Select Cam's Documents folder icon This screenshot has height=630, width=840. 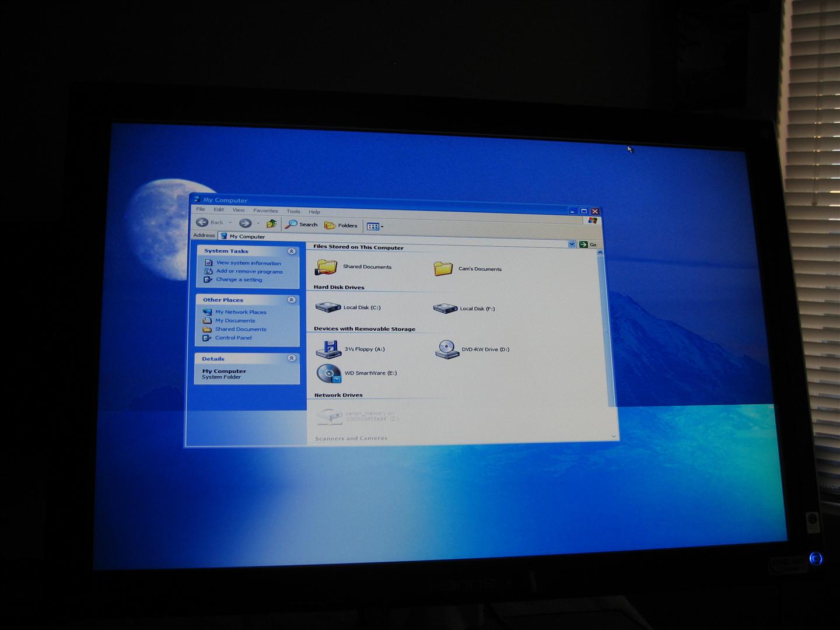pos(443,268)
